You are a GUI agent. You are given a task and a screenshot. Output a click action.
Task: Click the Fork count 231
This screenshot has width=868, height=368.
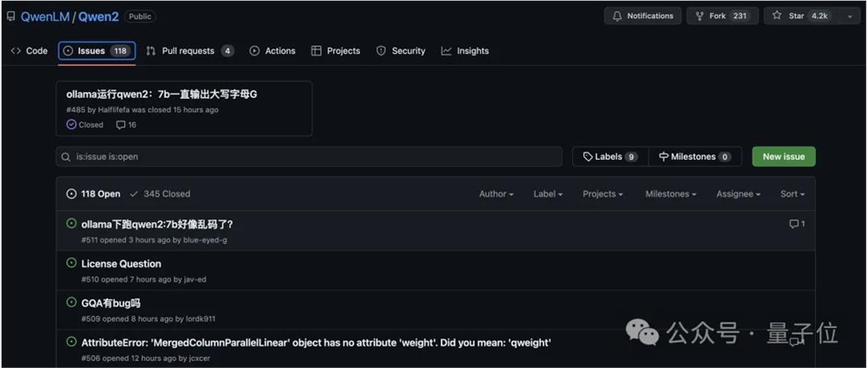tap(740, 16)
